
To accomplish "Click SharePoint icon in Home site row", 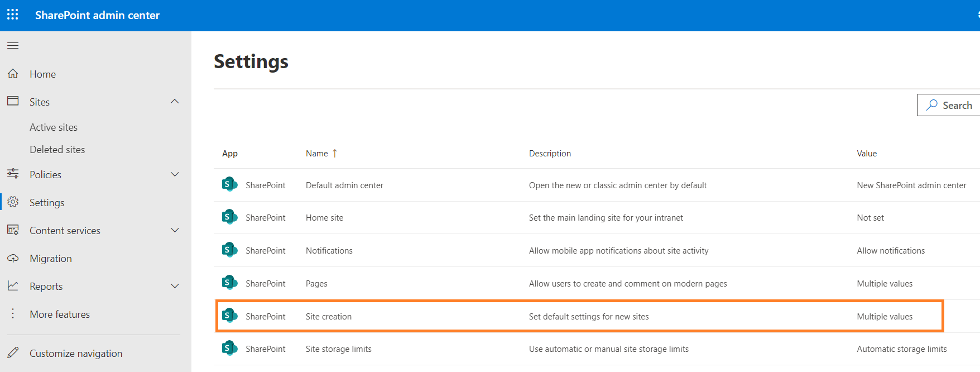I will (229, 217).
